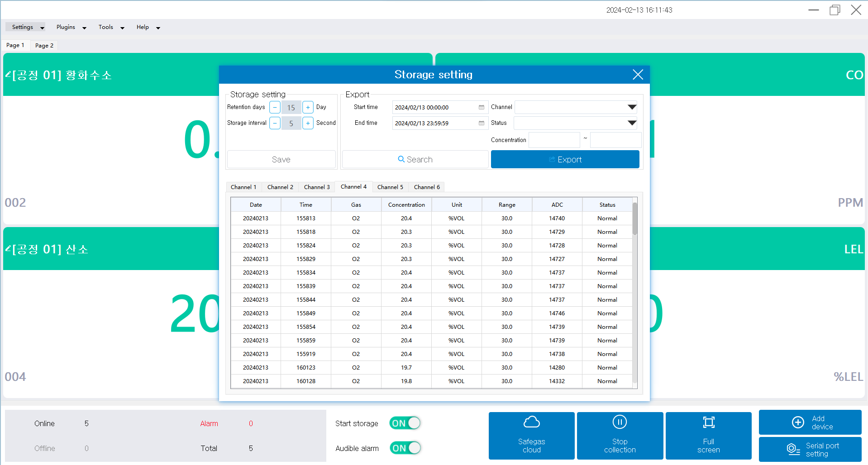Switch to Page 2 tab
This screenshot has width=868, height=465.
pos(44,46)
